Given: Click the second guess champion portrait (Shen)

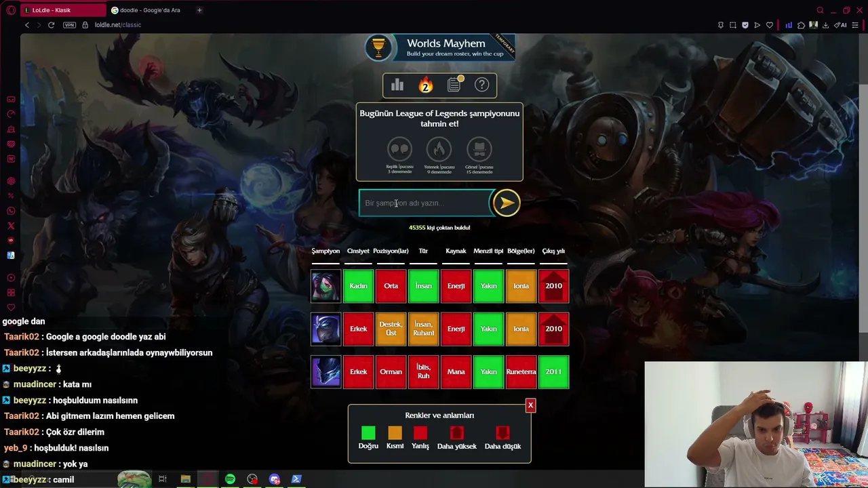Looking at the screenshot, I should click(326, 329).
